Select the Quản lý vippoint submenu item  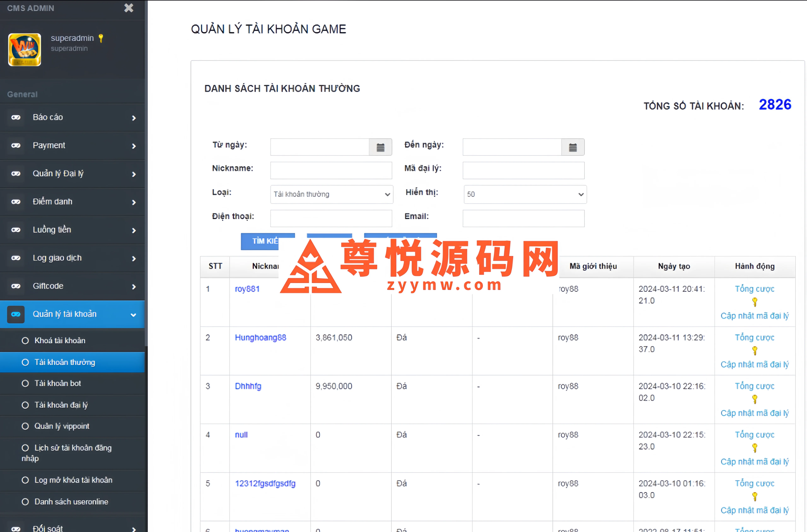(62, 426)
